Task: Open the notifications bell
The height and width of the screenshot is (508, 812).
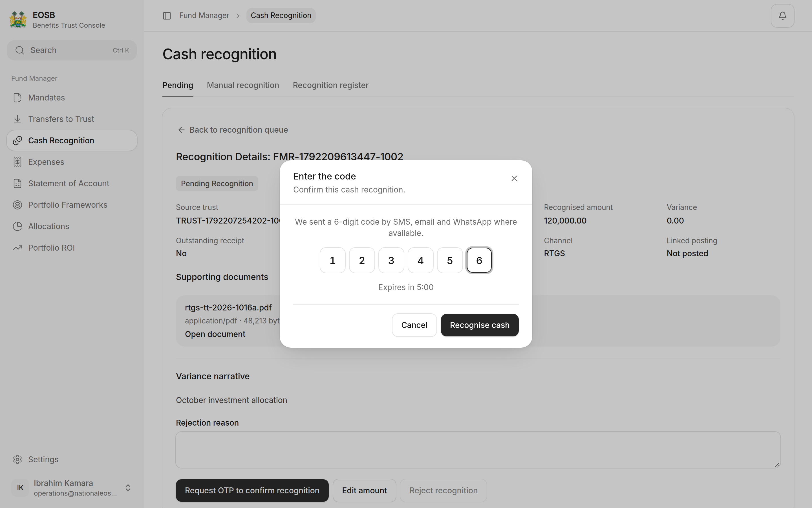Action: pyautogui.click(x=782, y=16)
